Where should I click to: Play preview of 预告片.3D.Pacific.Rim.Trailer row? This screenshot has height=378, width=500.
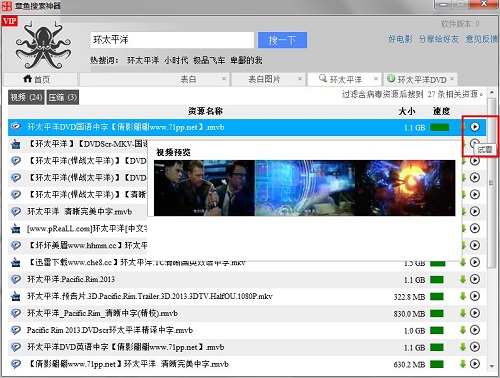coord(475,296)
